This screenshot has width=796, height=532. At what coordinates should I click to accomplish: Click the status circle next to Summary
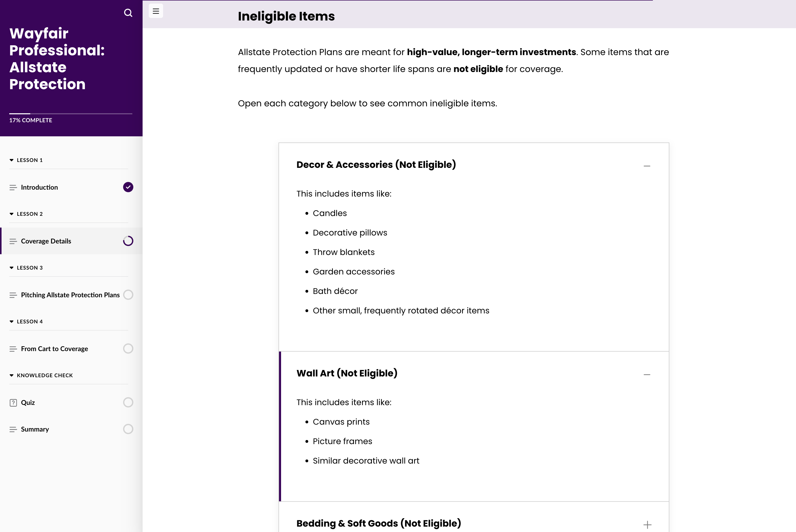pyautogui.click(x=128, y=429)
